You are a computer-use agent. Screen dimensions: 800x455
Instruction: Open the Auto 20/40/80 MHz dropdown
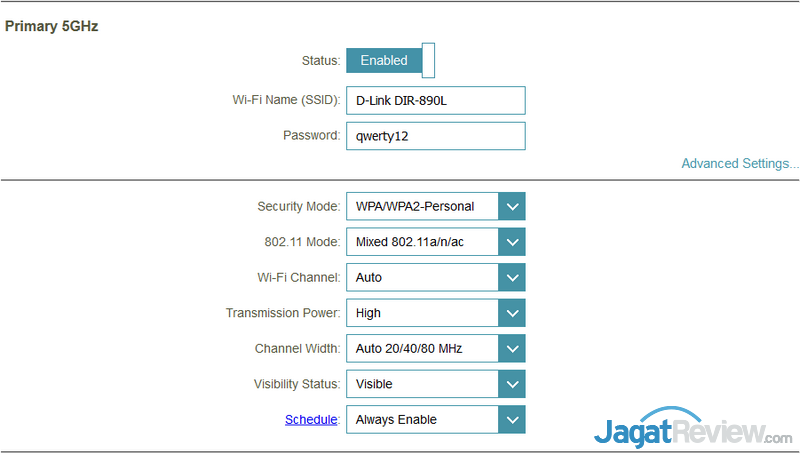[422, 349]
